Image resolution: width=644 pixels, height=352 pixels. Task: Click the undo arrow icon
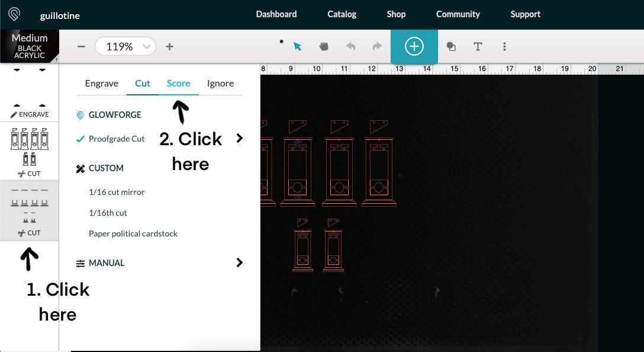351,46
